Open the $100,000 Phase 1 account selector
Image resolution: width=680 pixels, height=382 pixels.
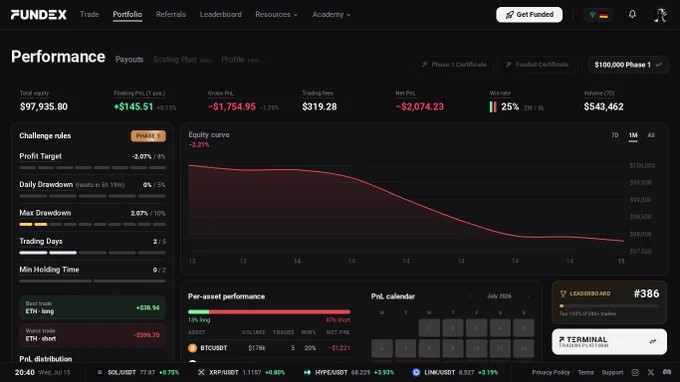628,65
